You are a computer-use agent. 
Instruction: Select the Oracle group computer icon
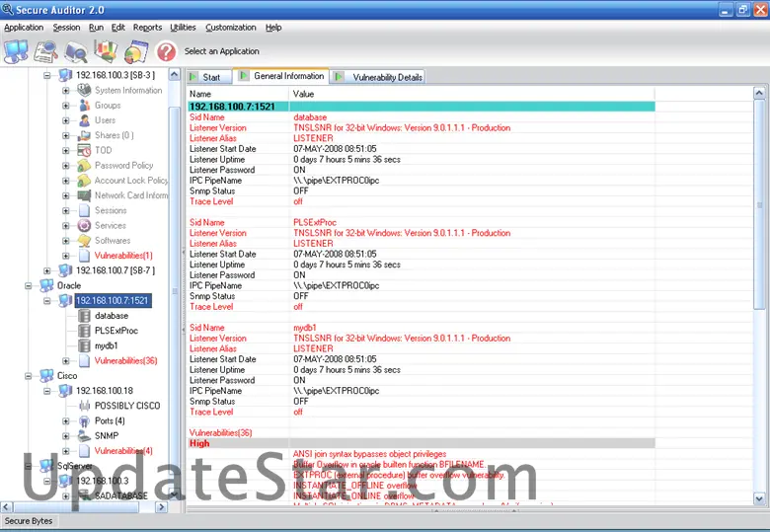(x=46, y=285)
